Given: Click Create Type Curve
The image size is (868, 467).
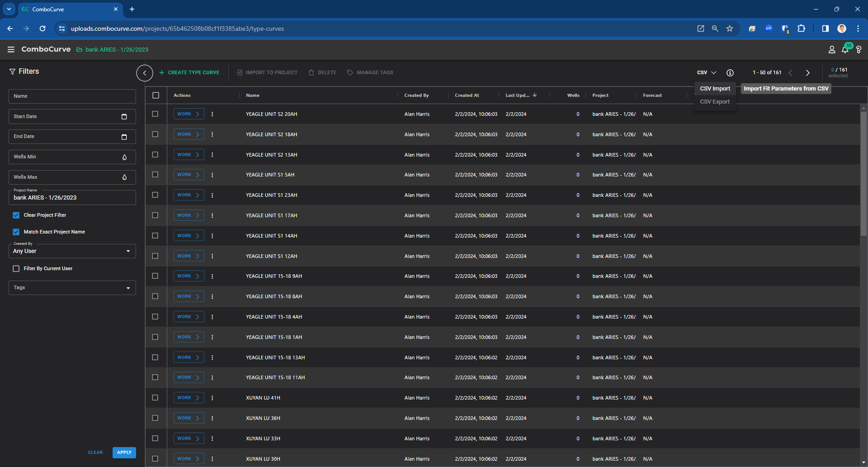Looking at the screenshot, I should coord(189,72).
